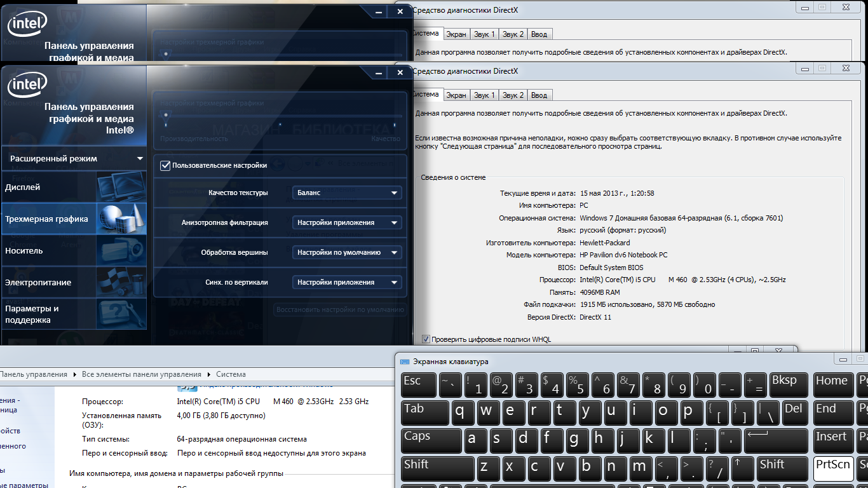Tap the m key on the on-screen keyboard
Screen dimensions: 868x488
click(x=640, y=468)
